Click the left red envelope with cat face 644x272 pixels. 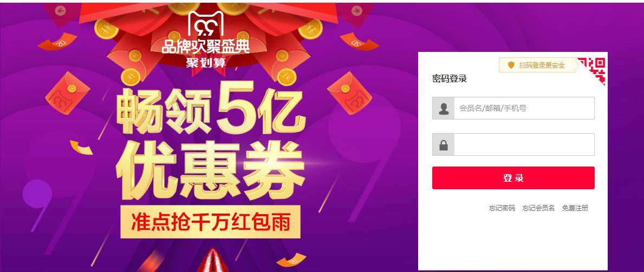click(67, 92)
